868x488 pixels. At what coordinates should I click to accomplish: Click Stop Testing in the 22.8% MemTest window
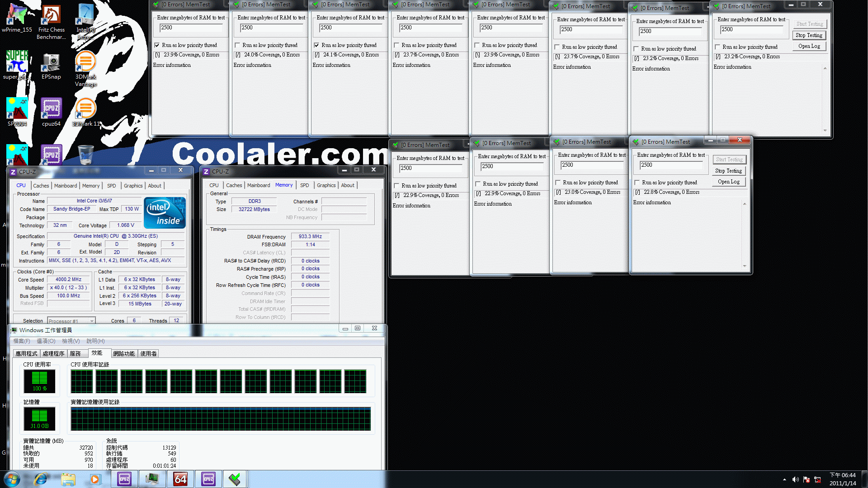coord(729,171)
